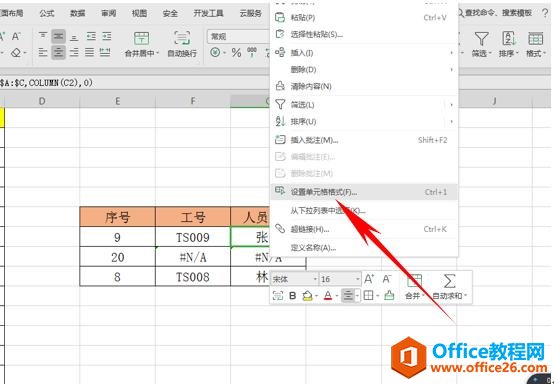This screenshot has width=554, height=385.
Task: Toggle center align in mini toolbar
Action: (x=348, y=295)
